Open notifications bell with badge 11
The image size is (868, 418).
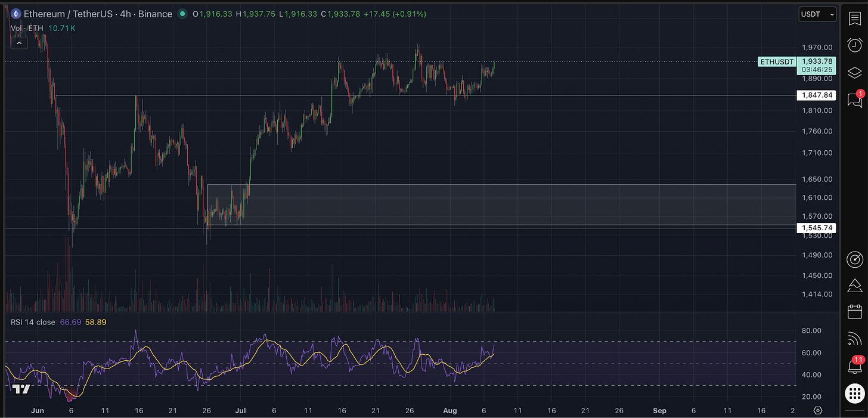click(x=855, y=365)
